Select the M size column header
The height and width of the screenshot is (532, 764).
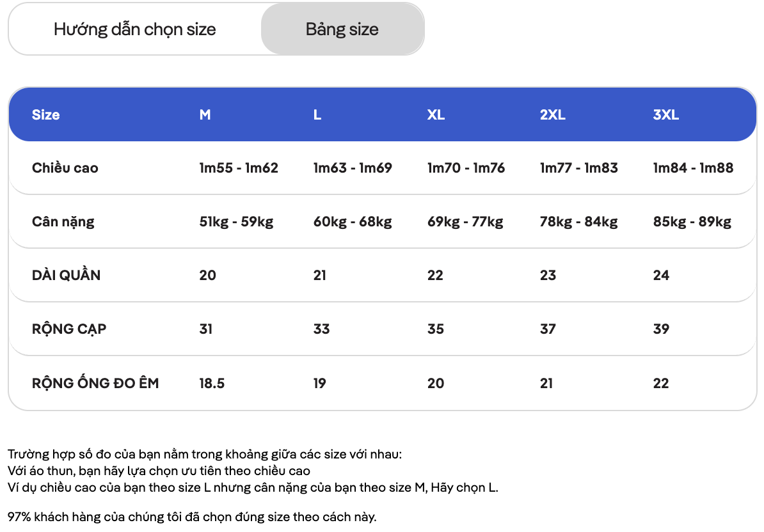click(x=205, y=115)
